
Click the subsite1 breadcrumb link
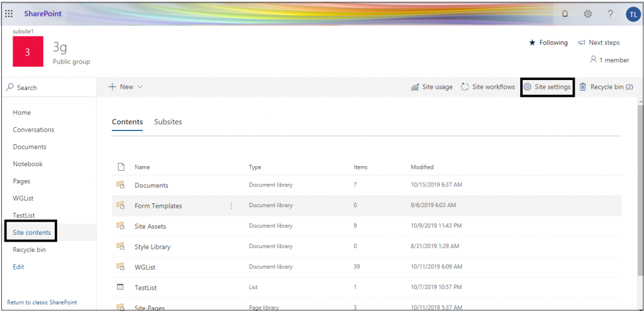23,31
